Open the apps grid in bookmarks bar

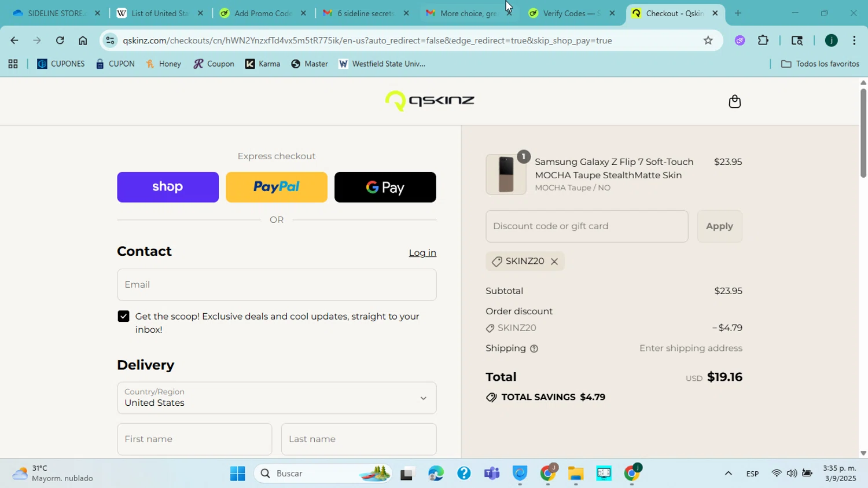click(x=13, y=64)
